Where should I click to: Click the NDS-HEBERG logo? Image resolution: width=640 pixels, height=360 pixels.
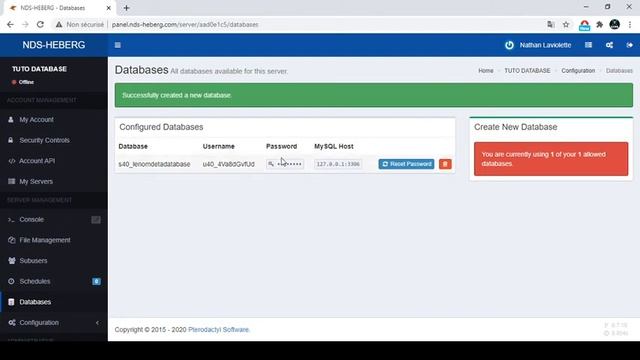click(x=54, y=45)
